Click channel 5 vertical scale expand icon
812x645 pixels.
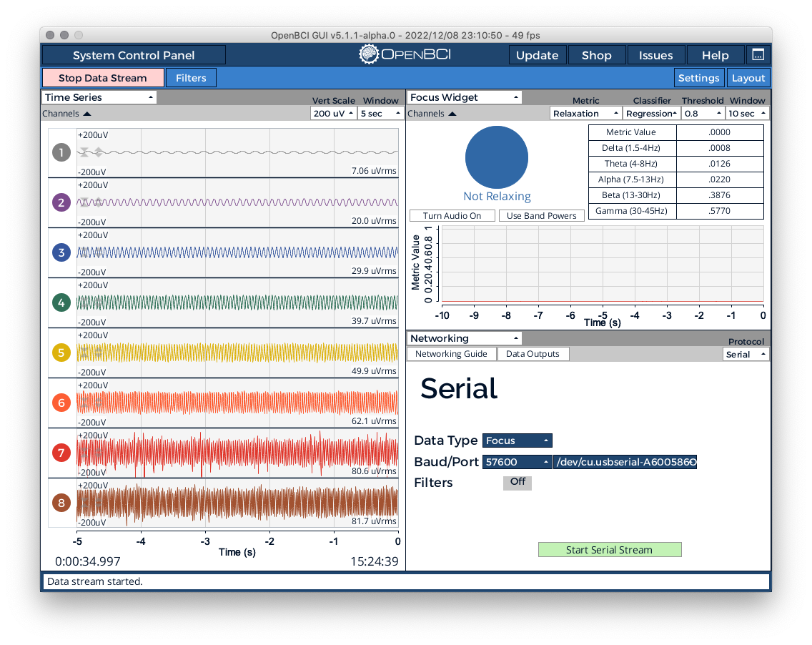tap(99, 353)
